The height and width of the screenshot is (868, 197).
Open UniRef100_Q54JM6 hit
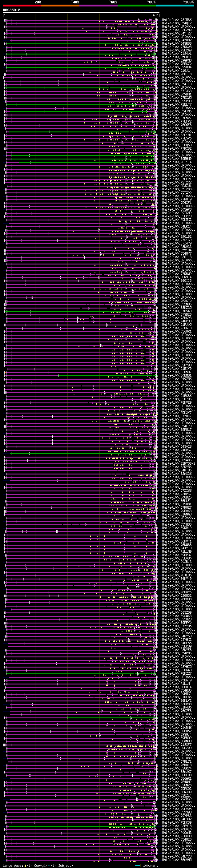177,111
